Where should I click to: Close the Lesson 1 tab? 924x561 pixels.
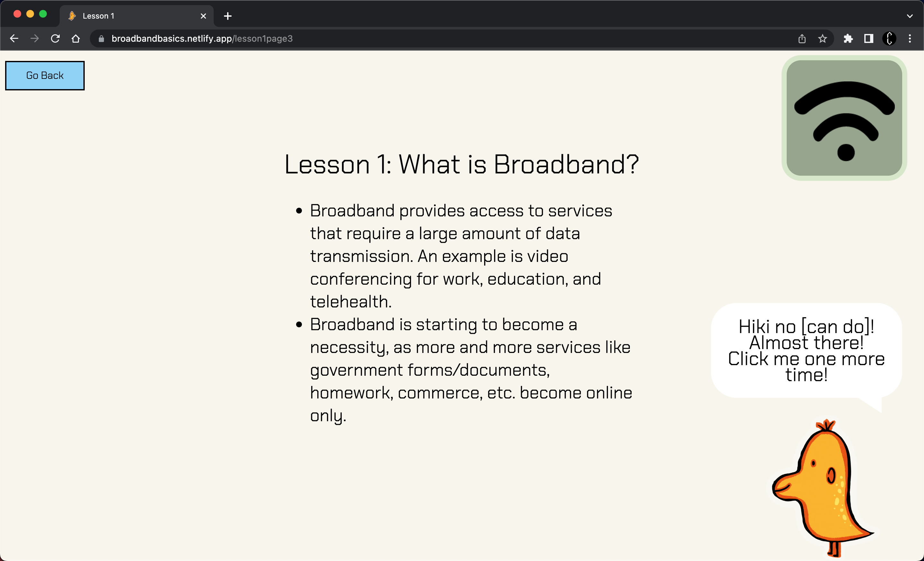[203, 16]
